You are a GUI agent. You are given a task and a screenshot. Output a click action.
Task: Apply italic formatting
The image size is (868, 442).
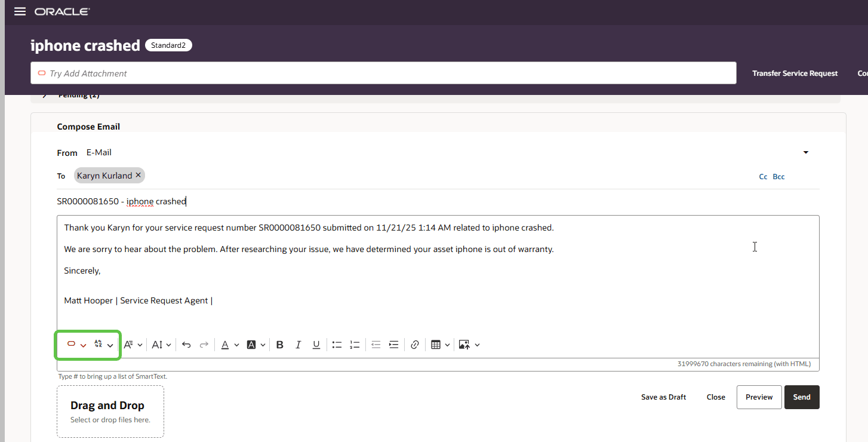298,345
